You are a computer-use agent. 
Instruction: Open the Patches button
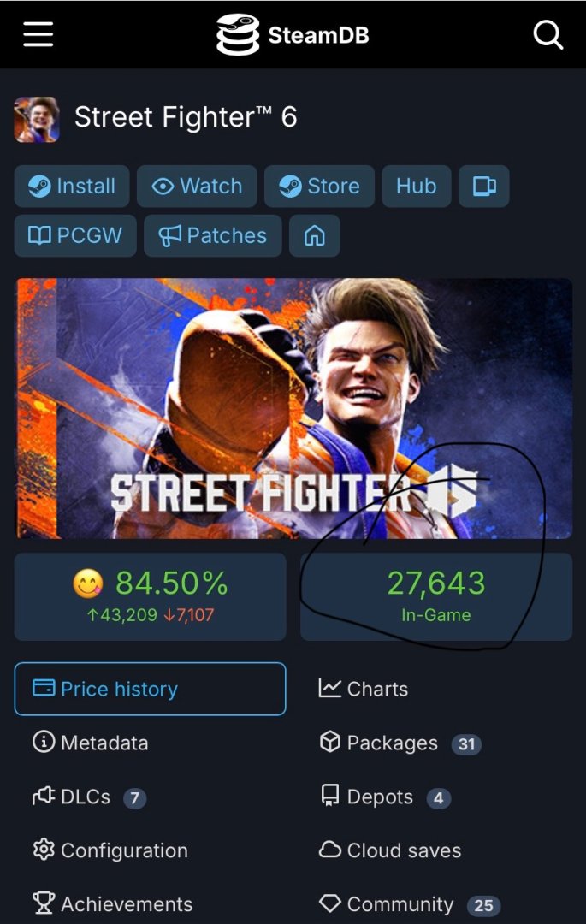click(212, 236)
